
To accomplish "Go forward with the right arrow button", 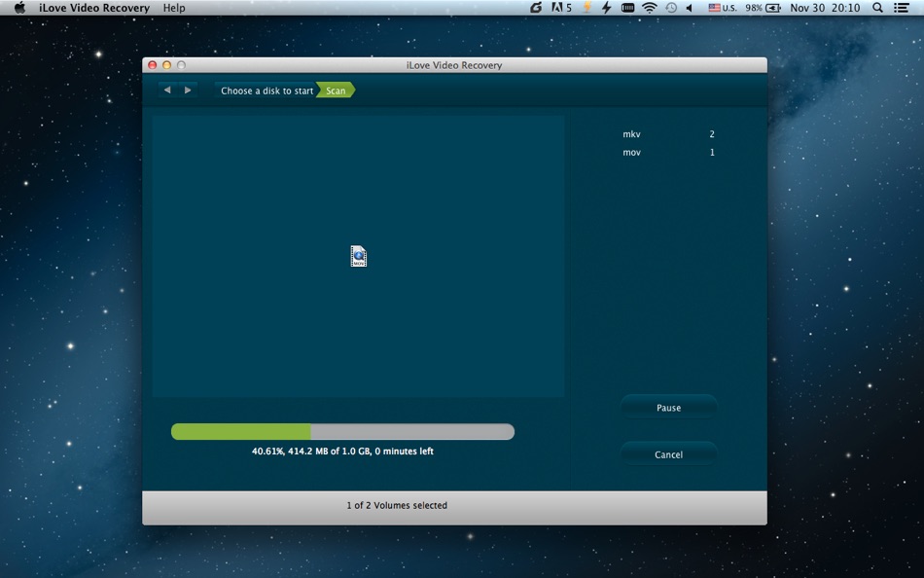I will [188, 90].
